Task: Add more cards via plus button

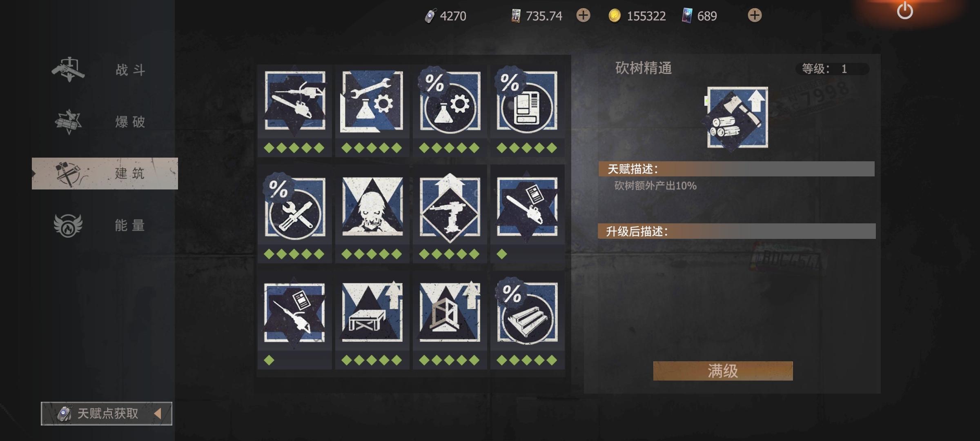Action: (x=755, y=16)
